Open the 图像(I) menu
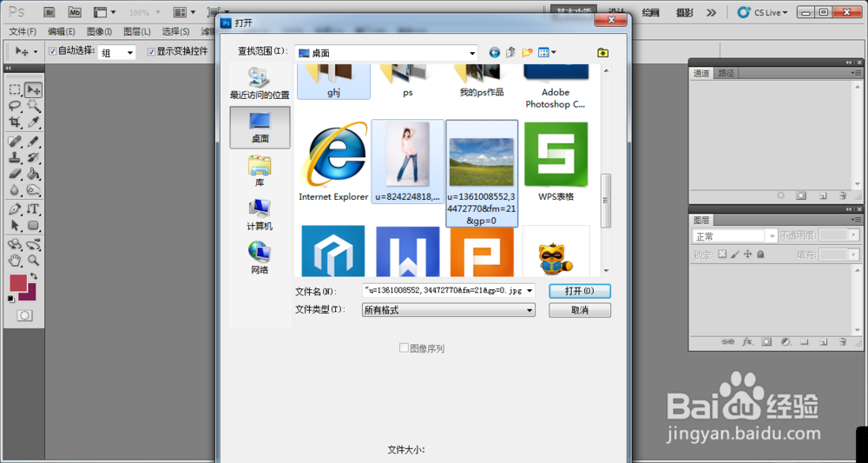Screen dimensions: 868x463 tap(100, 31)
